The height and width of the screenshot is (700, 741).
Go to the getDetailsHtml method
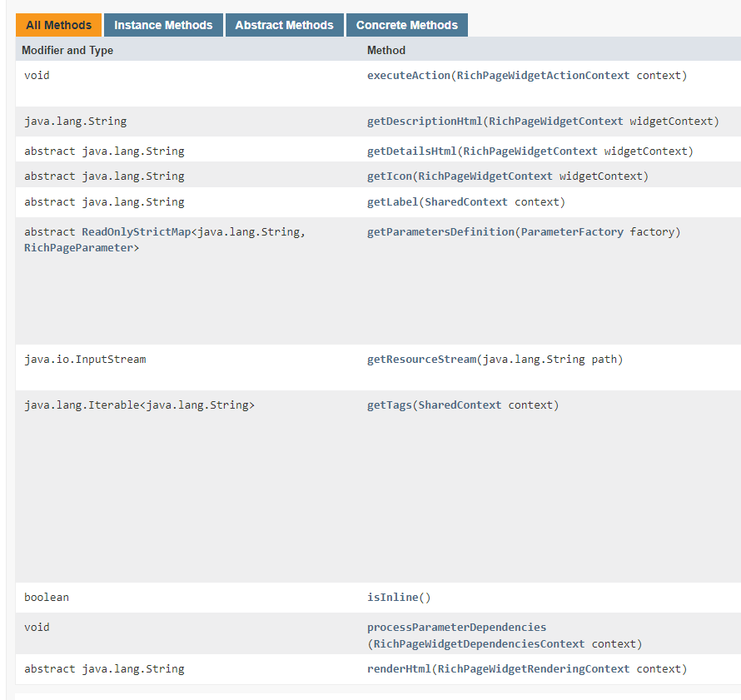click(411, 151)
